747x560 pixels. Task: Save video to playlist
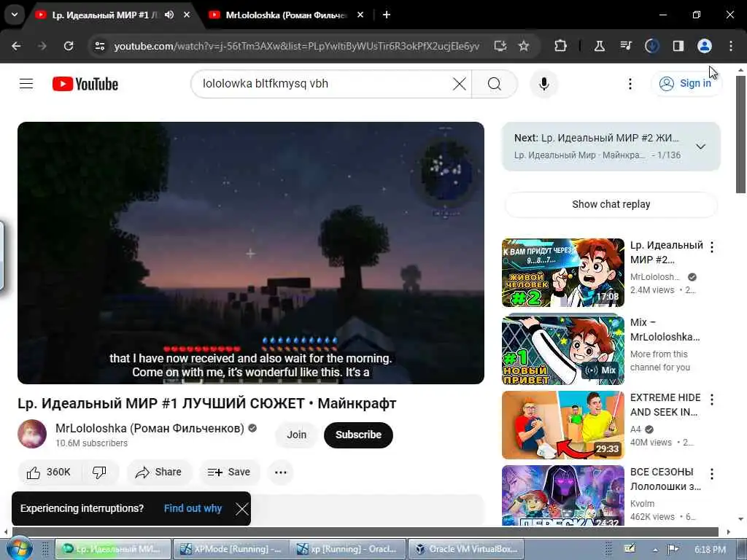coord(229,472)
